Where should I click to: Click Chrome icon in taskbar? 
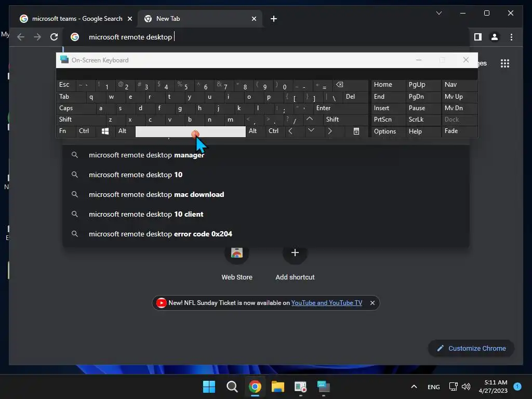255,387
